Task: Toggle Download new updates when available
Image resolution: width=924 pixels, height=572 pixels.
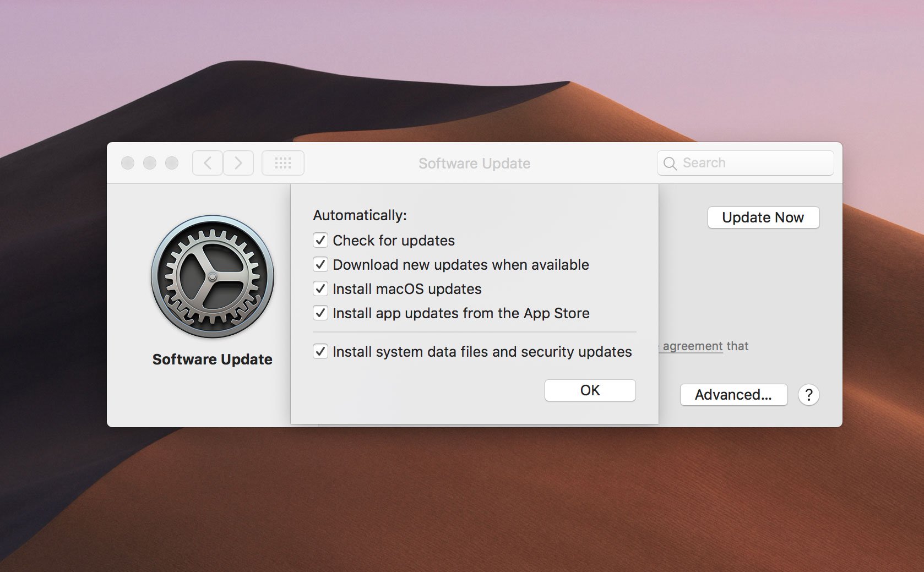Action: click(320, 265)
